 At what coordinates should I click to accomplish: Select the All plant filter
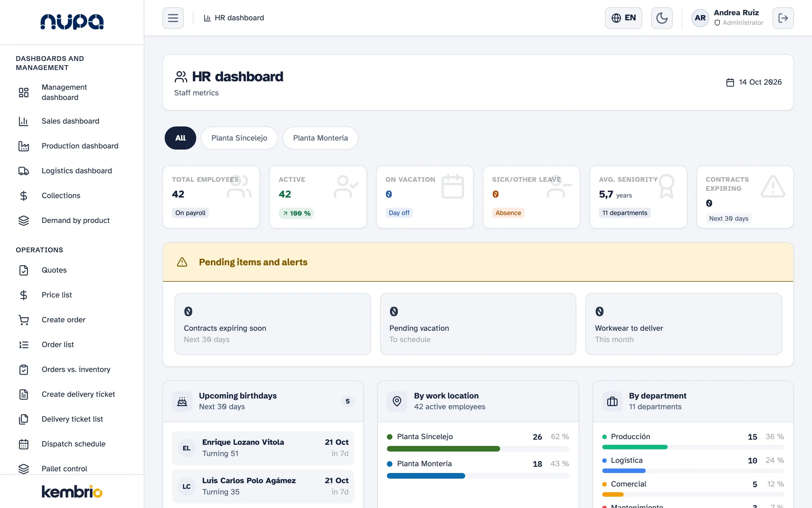pos(180,138)
